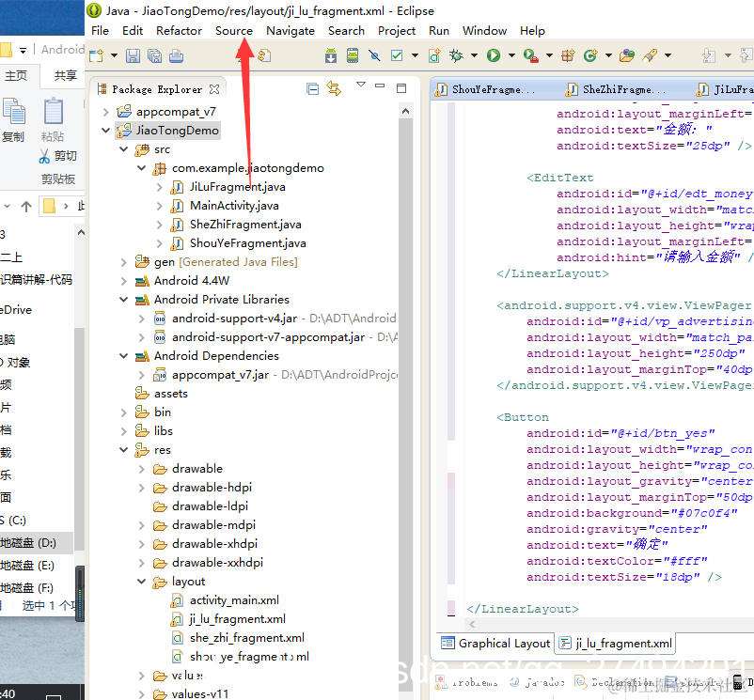The width and height of the screenshot is (754, 700).
Task: Open the Run dropdown arrow next to Run icon
Action: click(x=511, y=55)
